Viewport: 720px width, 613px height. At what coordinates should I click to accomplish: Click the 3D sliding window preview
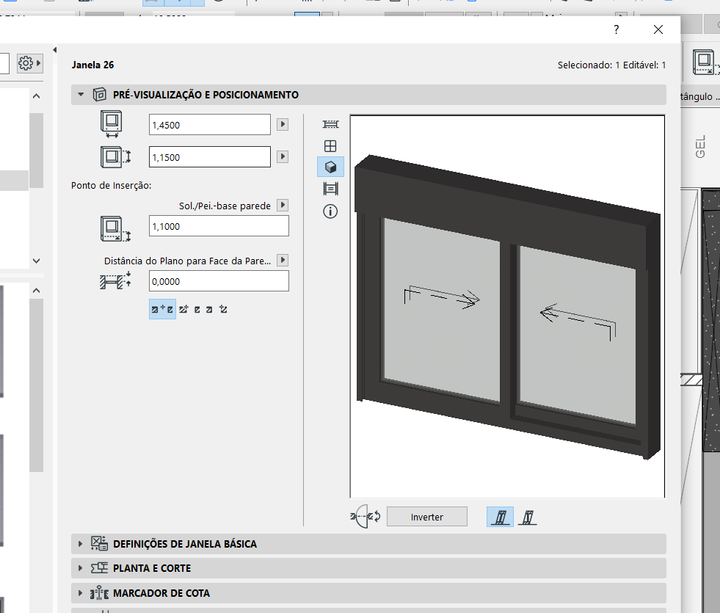pyautogui.click(x=507, y=306)
